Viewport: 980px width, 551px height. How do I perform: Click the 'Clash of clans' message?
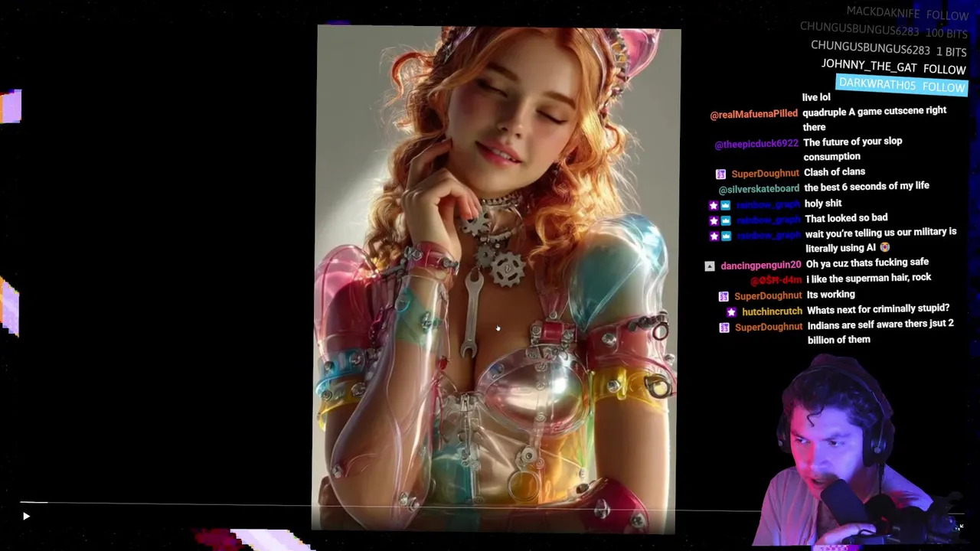click(x=835, y=172)
